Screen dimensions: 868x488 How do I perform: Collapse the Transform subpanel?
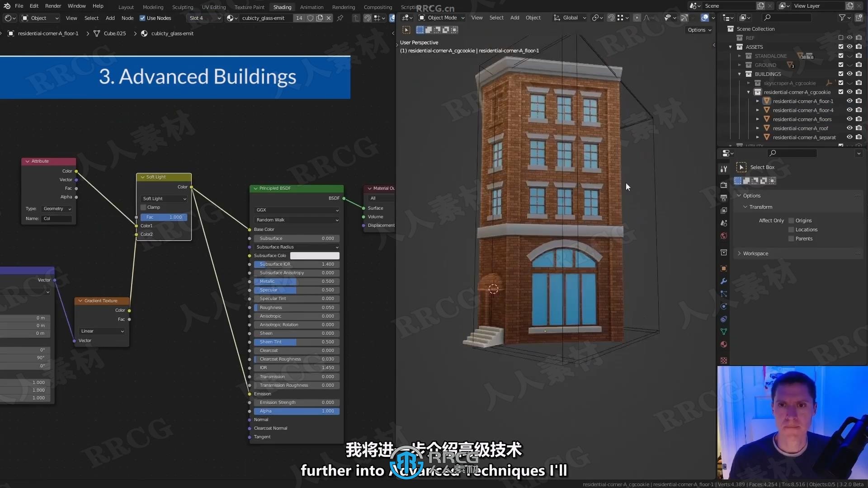coord(745,207)
